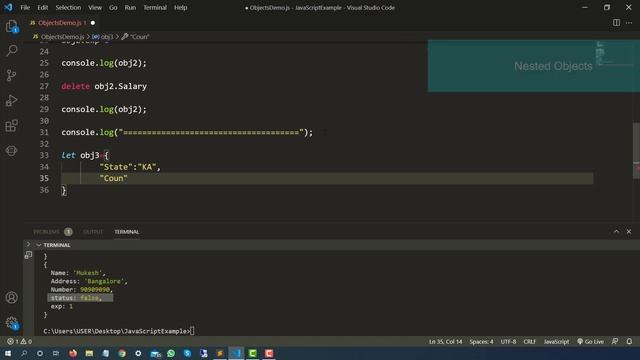
Task: Open the Spaces: 4 indentation selector
Action: [x=481, y=342]
